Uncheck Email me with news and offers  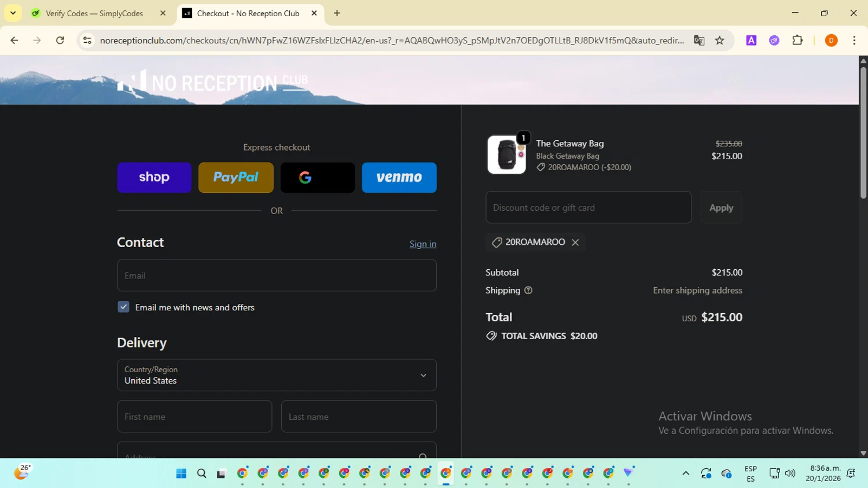[x=123, y=307]
